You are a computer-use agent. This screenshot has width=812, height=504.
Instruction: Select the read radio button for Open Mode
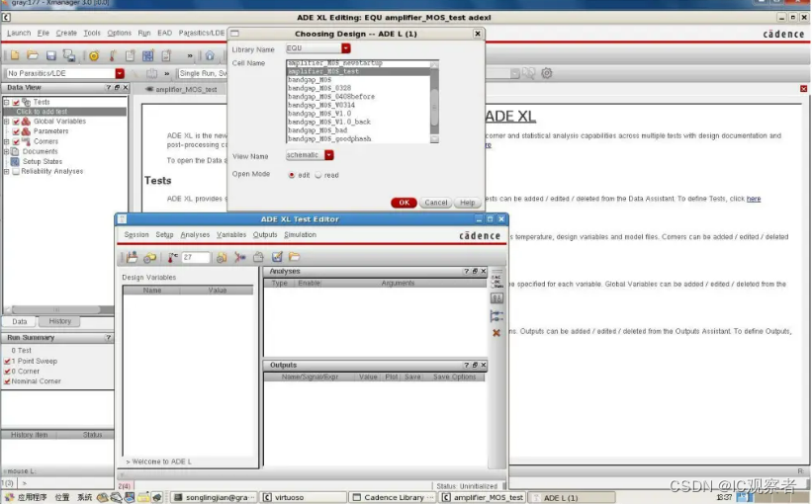318,176
